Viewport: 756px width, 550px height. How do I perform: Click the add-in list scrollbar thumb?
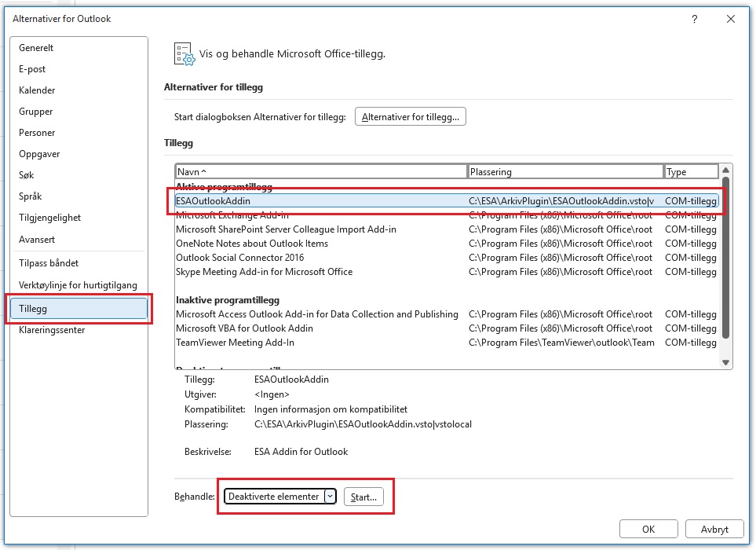coord(725,258)
